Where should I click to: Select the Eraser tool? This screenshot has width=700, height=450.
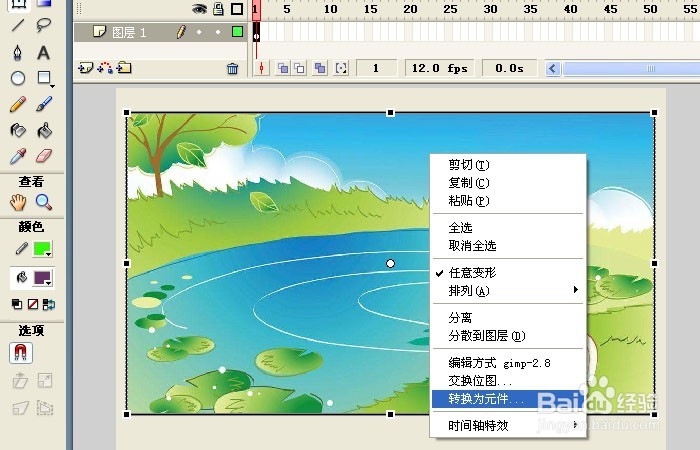(x=43, y=156)
